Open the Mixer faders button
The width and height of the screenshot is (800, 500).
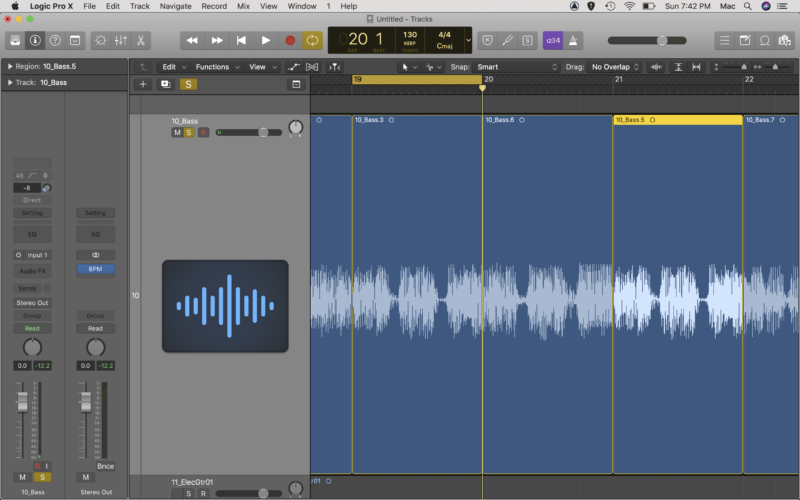(x=121, y=40)
